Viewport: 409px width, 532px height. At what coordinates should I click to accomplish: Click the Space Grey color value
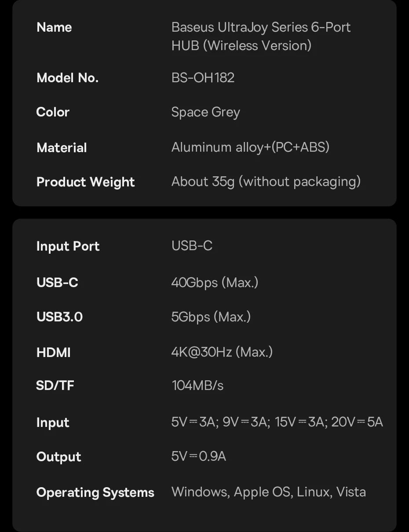pos(205,112)
